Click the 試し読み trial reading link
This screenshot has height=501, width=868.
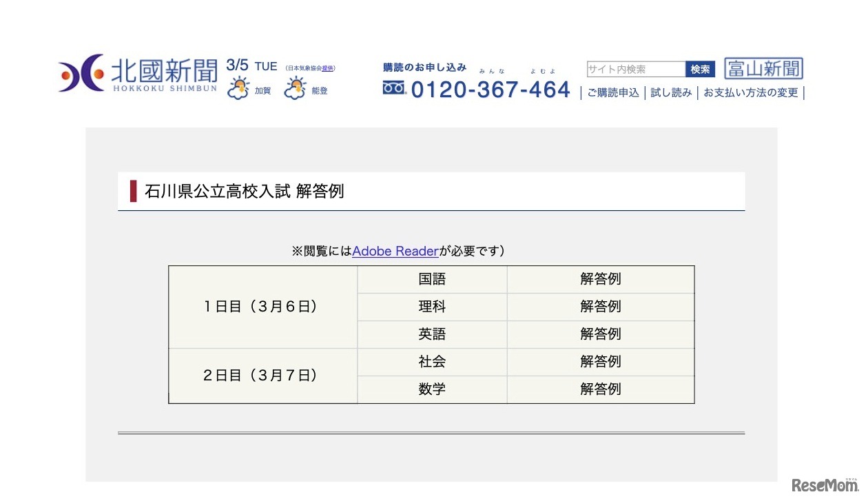[671, 92]
